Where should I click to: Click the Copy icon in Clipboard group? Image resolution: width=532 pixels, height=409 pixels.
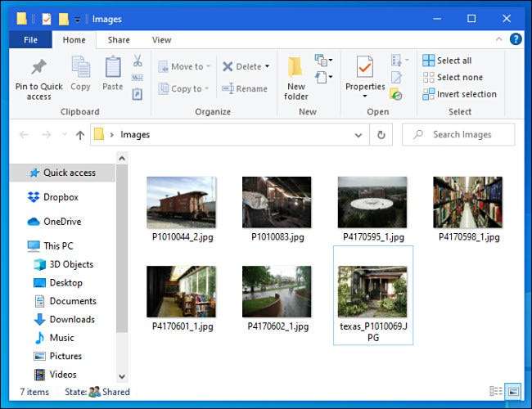(x=80, y=68)
